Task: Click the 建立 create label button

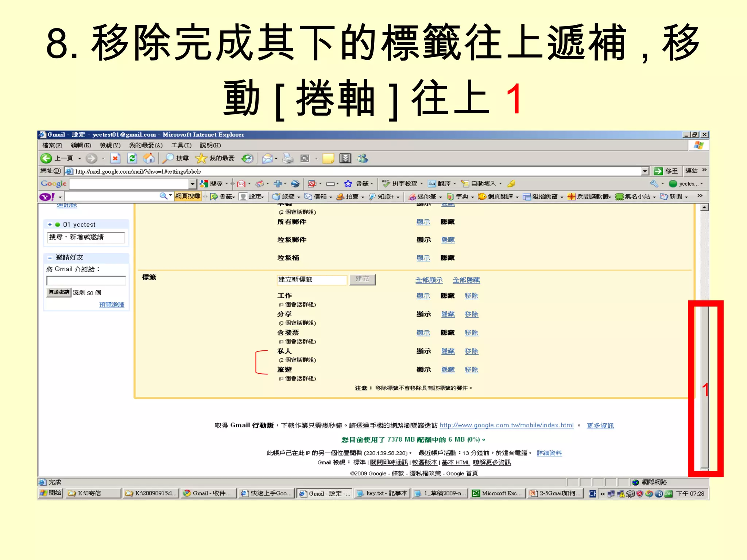Action: click(x=362, y=279)
